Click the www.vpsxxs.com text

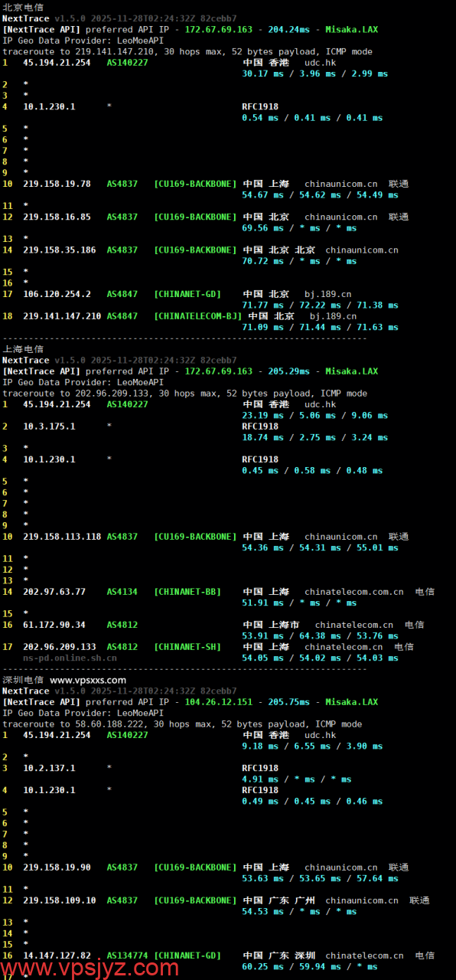[x=88, y=680]
